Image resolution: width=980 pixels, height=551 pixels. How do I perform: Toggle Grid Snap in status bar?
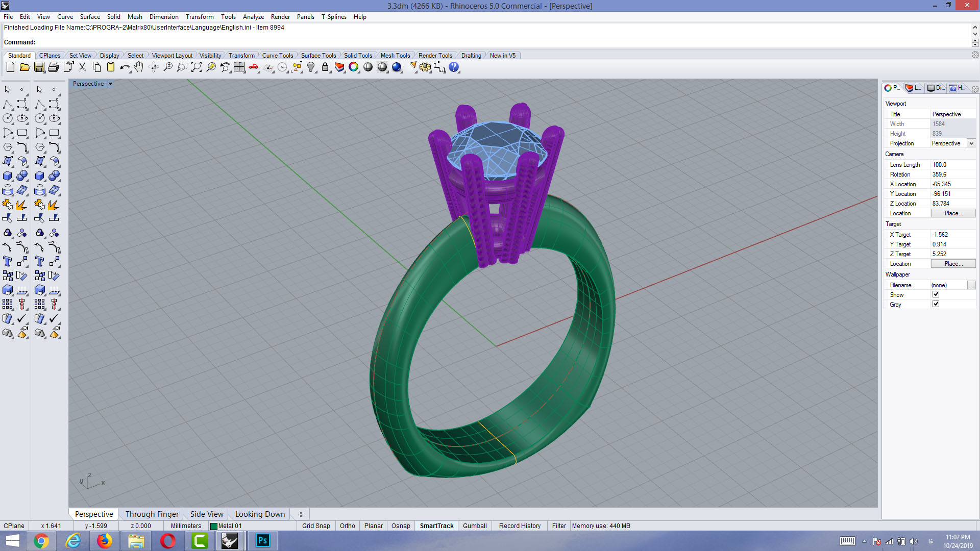click(316, 526)
